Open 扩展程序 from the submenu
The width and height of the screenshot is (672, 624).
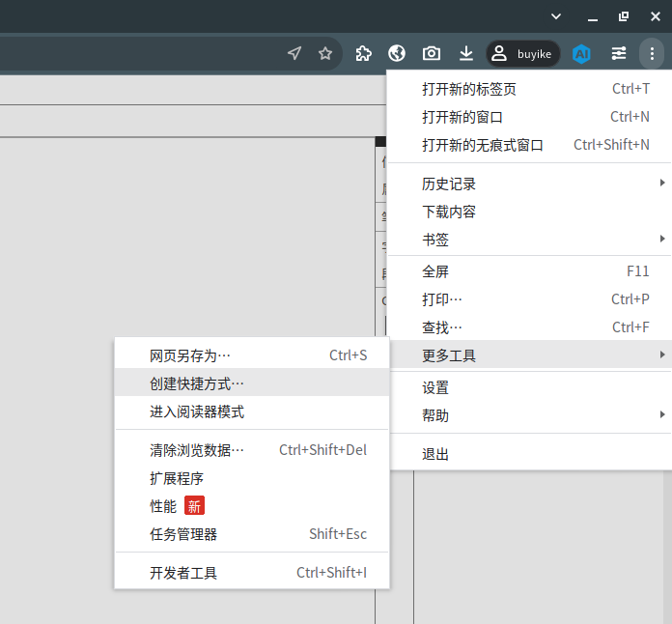pyautogui.click(x=252, y=478)
